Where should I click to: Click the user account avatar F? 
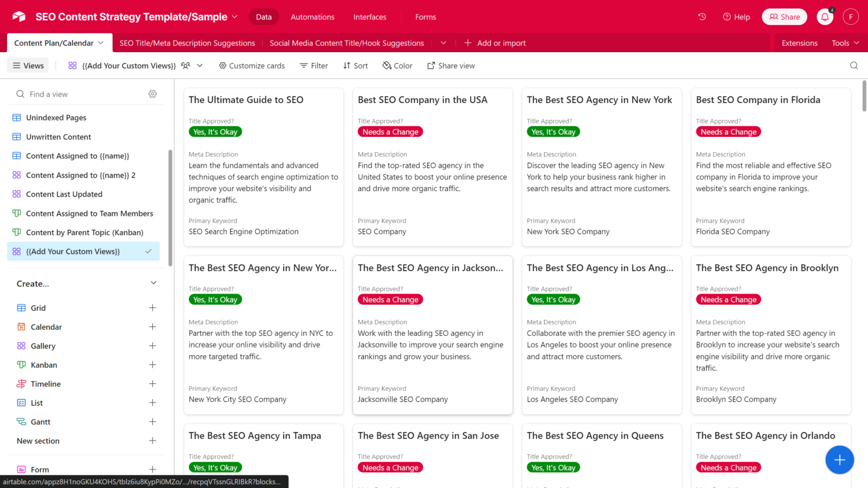850,17
